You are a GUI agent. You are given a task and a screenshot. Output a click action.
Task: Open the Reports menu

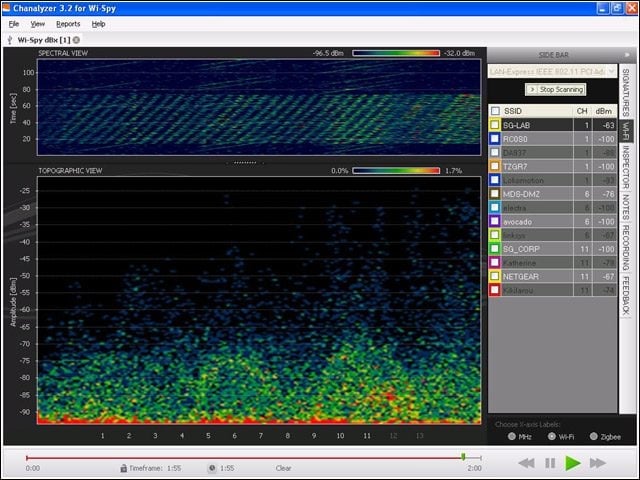pos(68,24)
